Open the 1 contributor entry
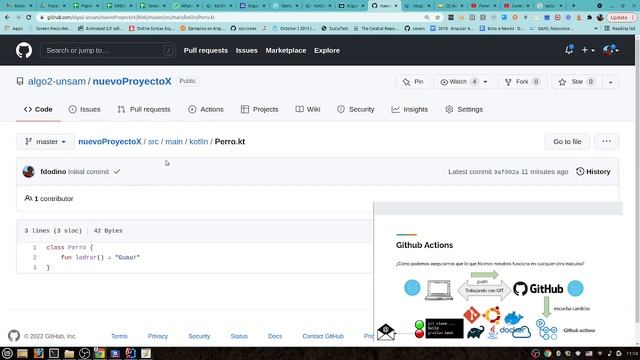This screenshot has width=640, height=360. click(49, 199)
